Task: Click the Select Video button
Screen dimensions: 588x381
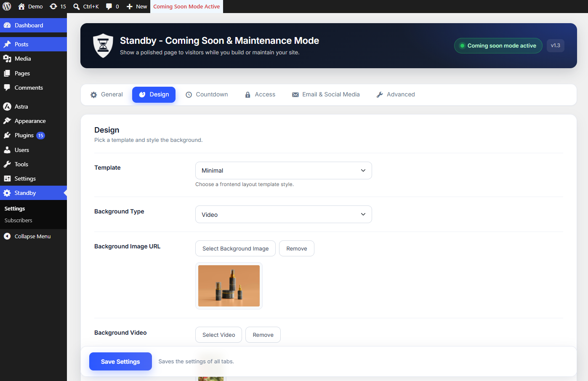Action: click(218, 335)
